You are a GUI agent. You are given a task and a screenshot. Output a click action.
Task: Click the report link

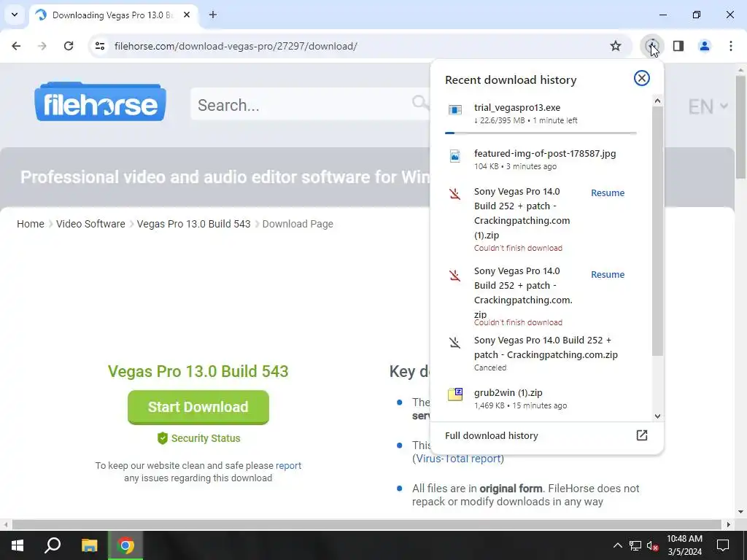[288, 466]
